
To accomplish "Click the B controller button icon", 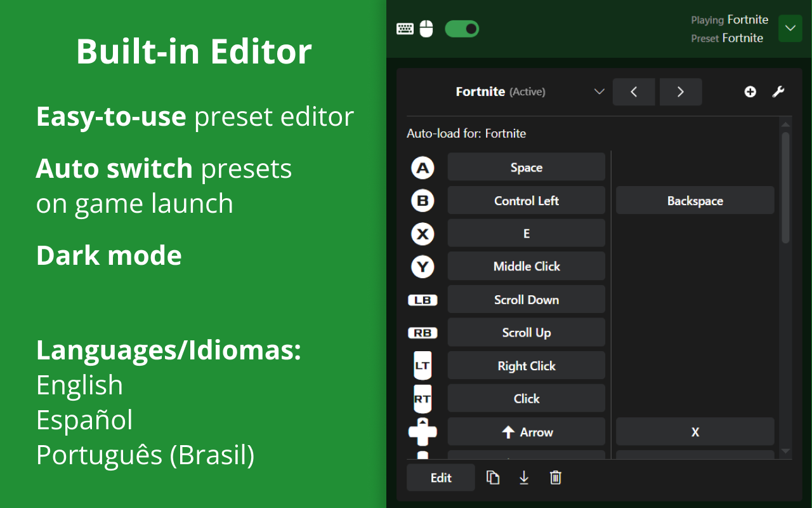I will [422, 201].
